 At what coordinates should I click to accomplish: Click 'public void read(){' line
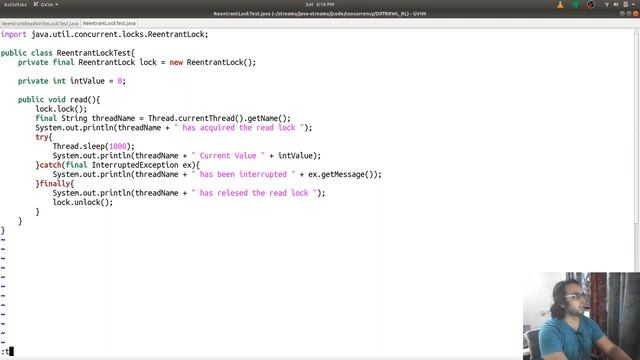click(x=59, y=100)
